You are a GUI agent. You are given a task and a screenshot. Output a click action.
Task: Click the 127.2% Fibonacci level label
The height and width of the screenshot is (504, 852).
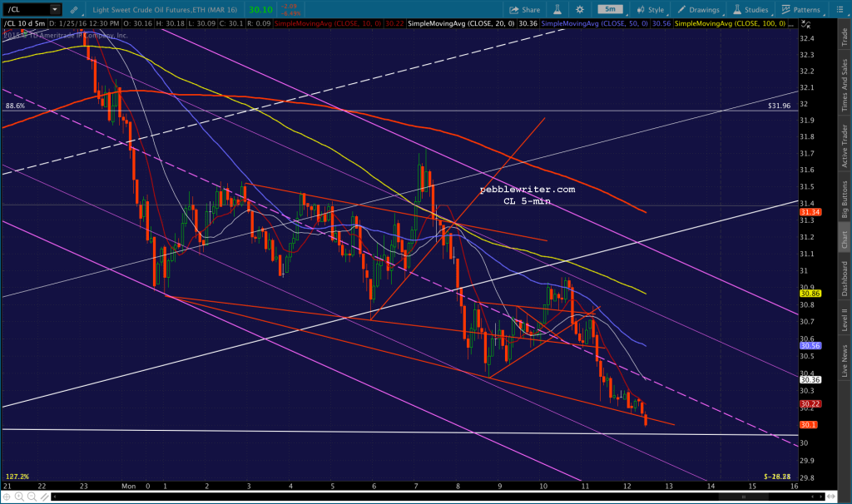coord(17,477)
